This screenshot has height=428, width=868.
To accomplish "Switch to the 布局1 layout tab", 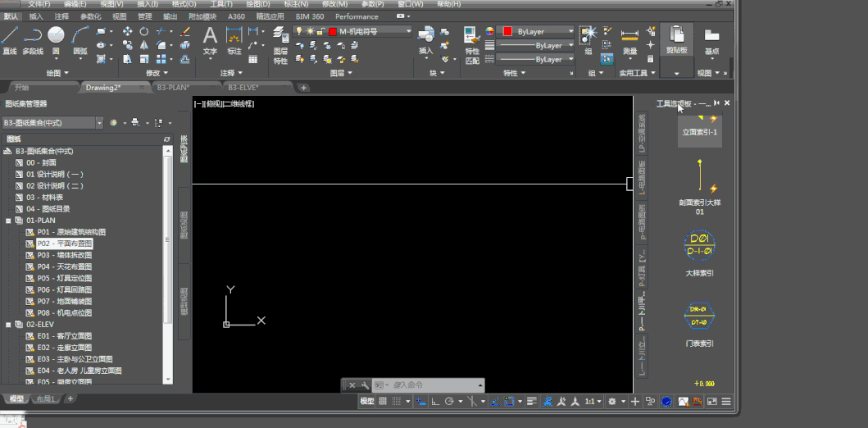I will (46, 398).
